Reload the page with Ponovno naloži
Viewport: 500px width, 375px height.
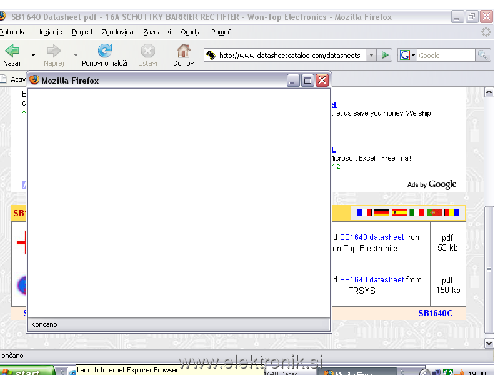tap(105, 51)
